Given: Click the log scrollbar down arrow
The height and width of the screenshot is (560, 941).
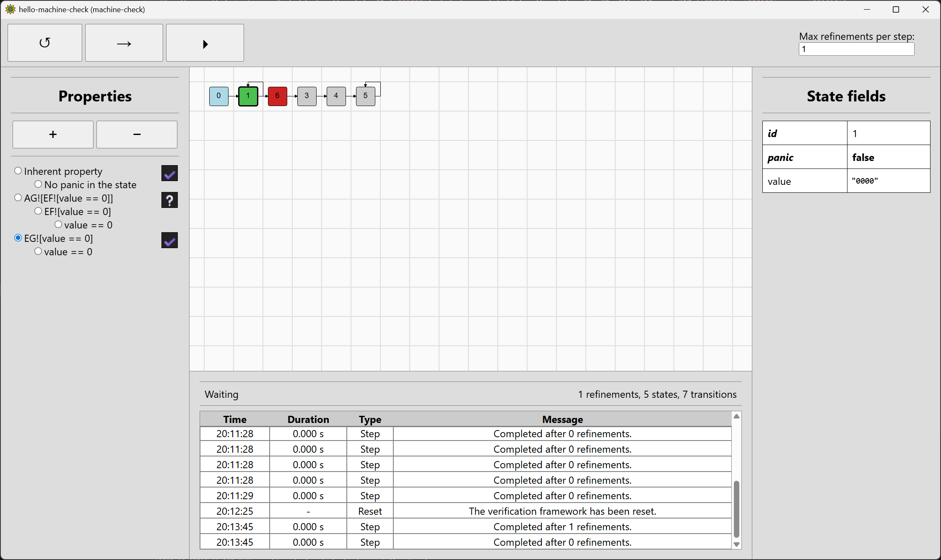Looking at the screenshot, I should coord(736,544).
